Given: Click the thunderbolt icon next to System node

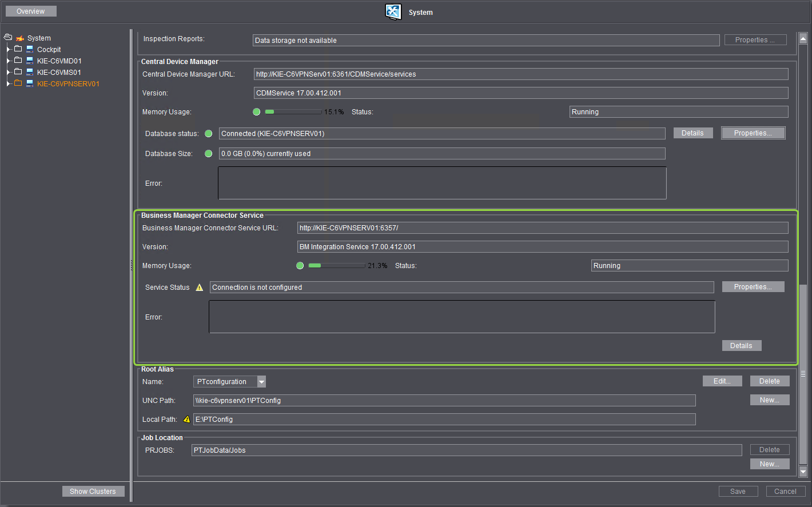Looking at the screenshot, I should tap(19, 38).
